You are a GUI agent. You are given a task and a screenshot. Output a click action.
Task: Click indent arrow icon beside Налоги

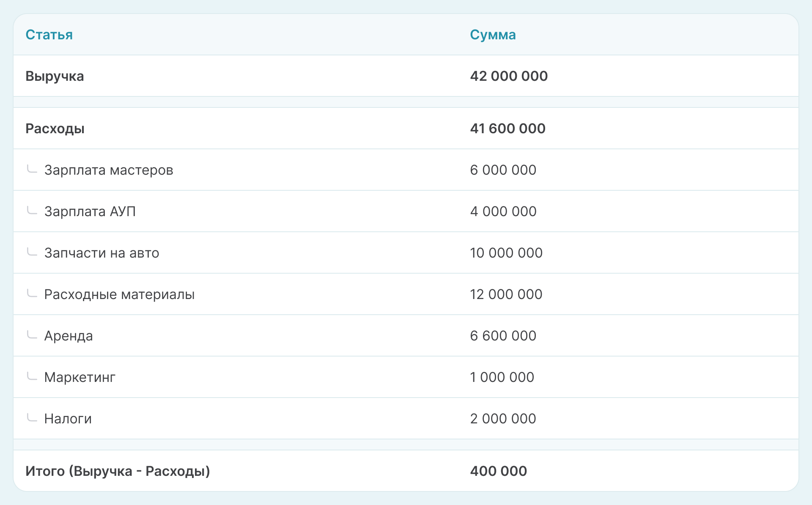click(x=32, y=418)
